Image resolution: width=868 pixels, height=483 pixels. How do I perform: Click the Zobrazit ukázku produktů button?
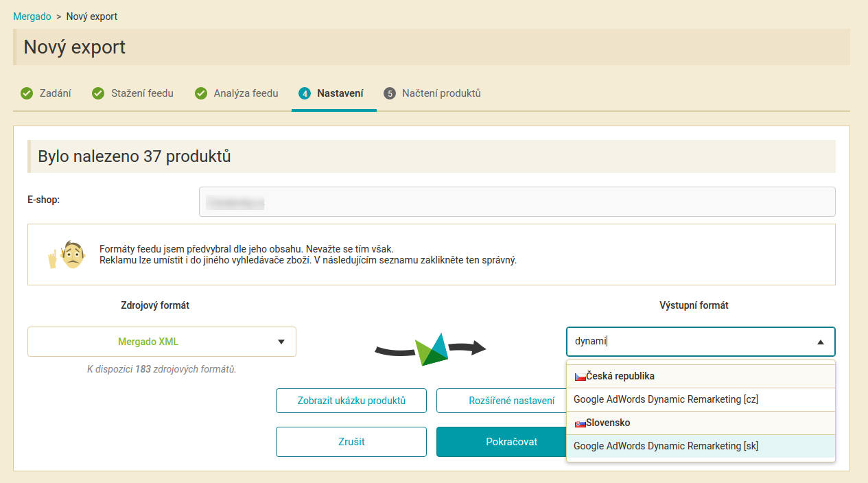pyautogui.click(x=351, y=401)
